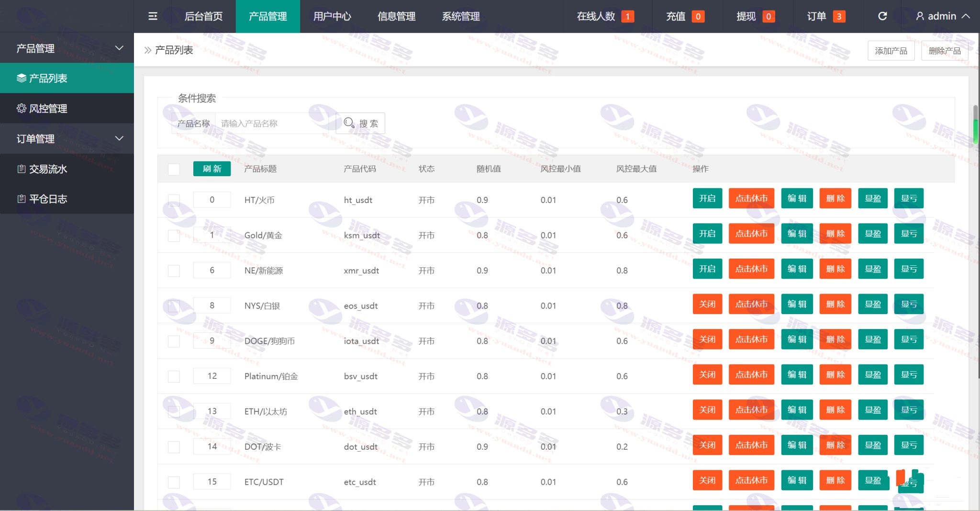Open the 系统管理 top menu
The height and width of the screenshot is (511, 980).
pos(461,16)
